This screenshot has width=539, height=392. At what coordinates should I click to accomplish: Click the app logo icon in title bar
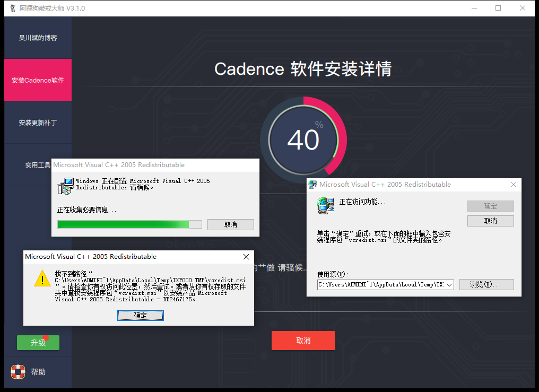click(x=12, y=8)
